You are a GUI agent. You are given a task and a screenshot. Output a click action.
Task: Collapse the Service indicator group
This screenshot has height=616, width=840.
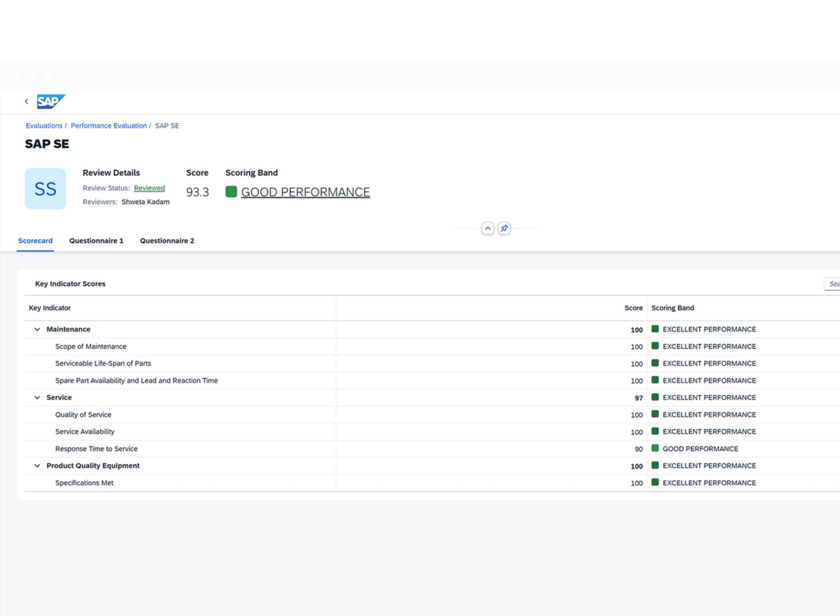(x=38, y=398)
